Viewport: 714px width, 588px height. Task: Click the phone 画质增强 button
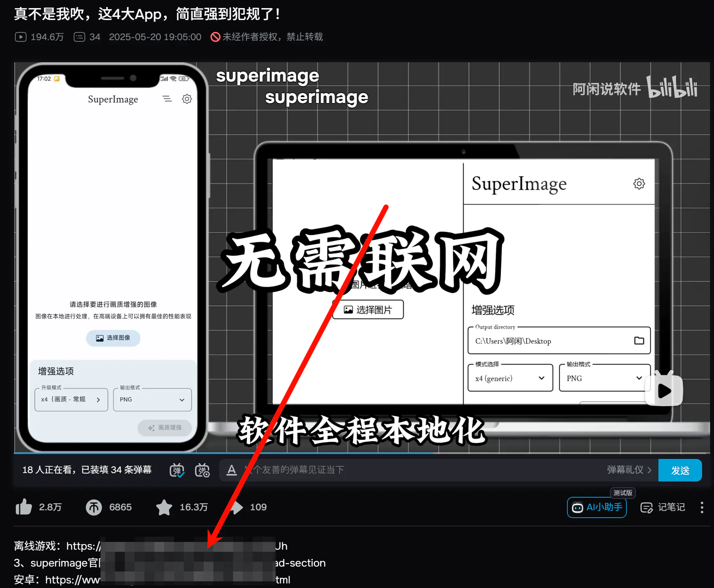165,428
